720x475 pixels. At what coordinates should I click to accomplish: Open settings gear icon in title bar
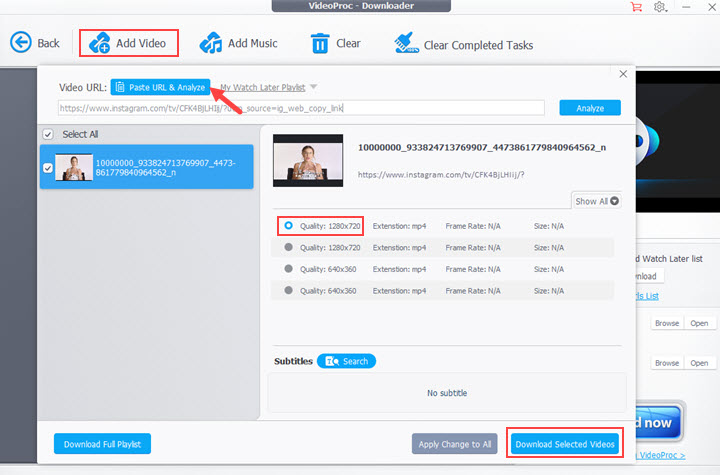pyautogui.click(x=660, y=7)
